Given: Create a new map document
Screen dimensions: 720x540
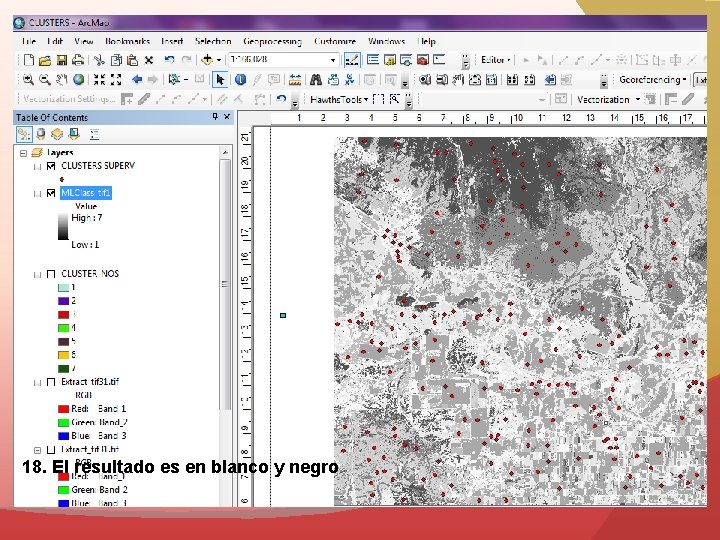Looking at the screenshot, I should tap(28, 60).
